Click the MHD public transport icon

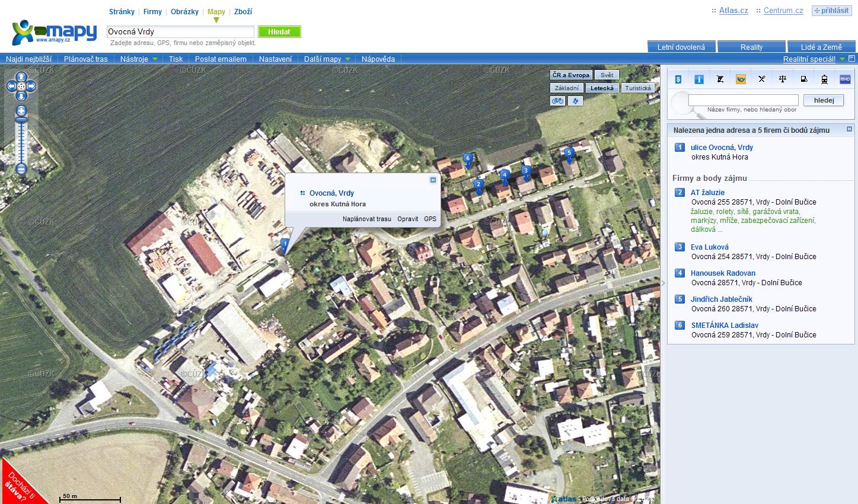tap(845, 79)
